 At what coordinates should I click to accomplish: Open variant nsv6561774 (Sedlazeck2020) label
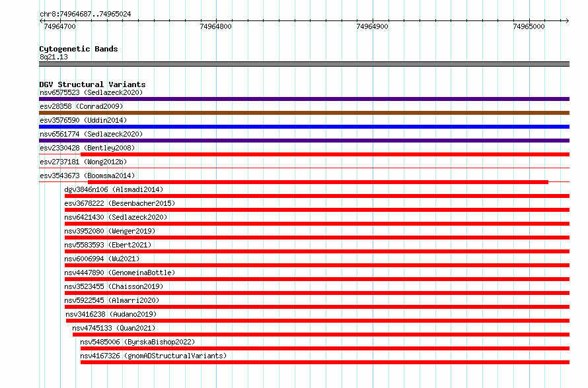click(x=91, y=134)
